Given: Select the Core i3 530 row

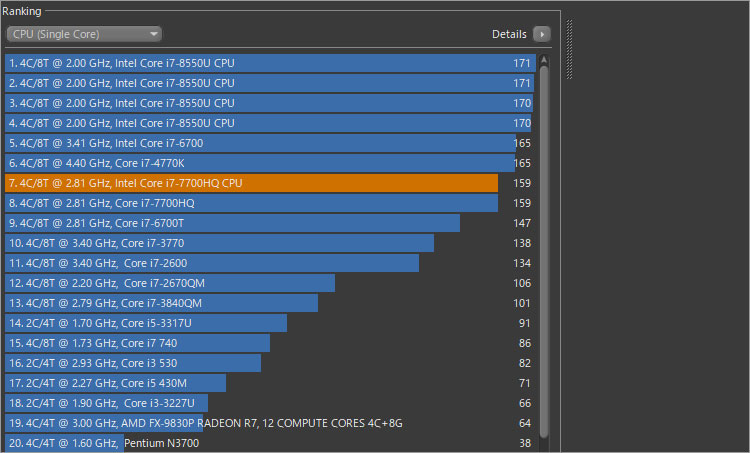Looking at the screenshot, I should (132, 363).
